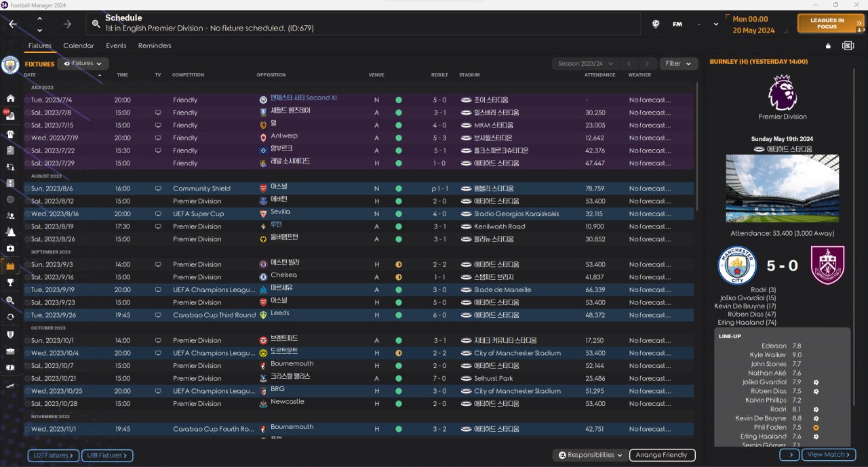Open the Bournemouth link on 2023/10/7 row

point(292,364)
